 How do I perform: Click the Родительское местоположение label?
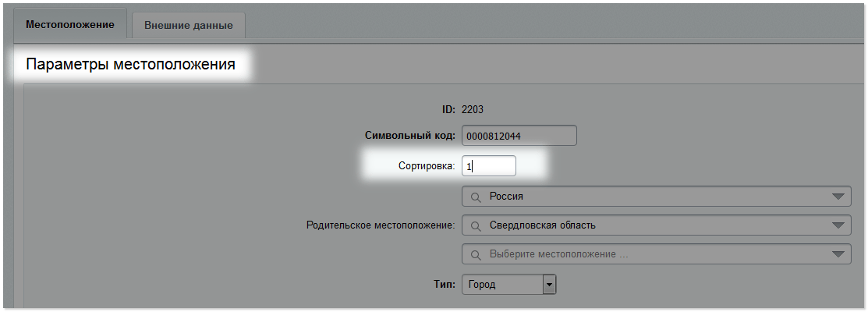point(381,225)
